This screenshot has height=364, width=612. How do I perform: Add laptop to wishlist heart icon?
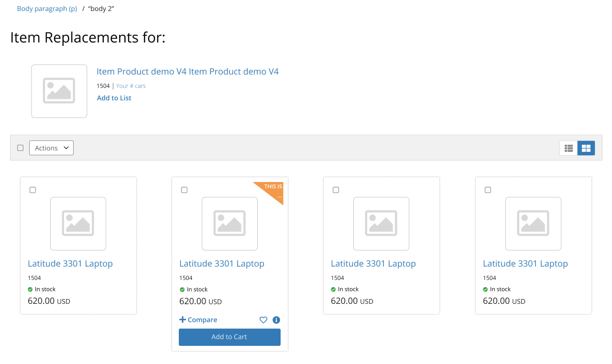coord(263,320)
